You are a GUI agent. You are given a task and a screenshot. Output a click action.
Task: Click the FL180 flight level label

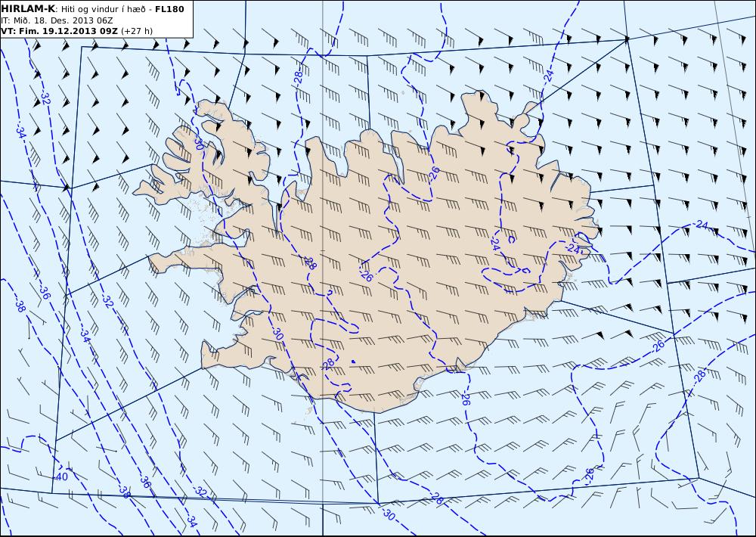169,9
